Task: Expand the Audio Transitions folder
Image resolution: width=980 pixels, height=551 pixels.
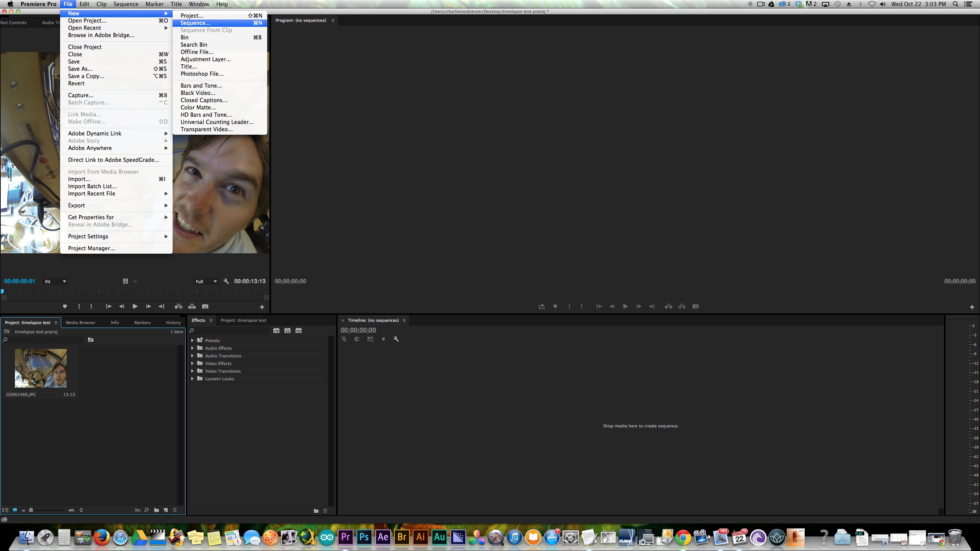Action: pyautogui.click(x=192, y=355)
